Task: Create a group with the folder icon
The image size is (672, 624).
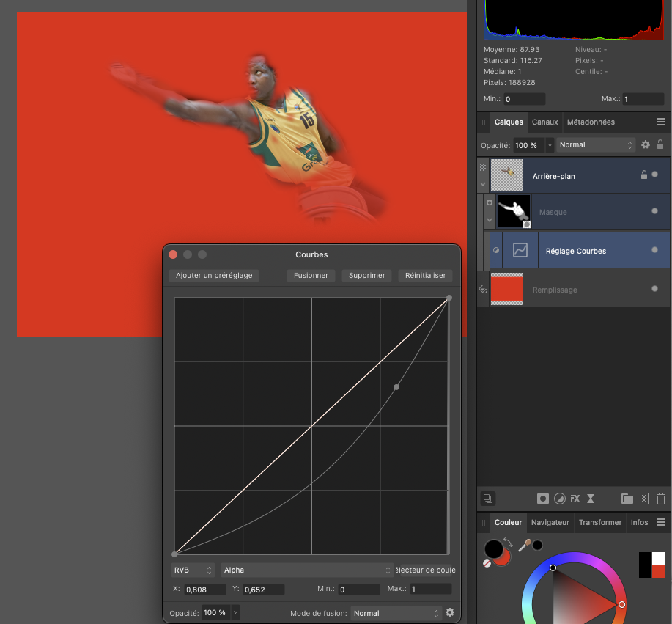Action: [627, 499]
